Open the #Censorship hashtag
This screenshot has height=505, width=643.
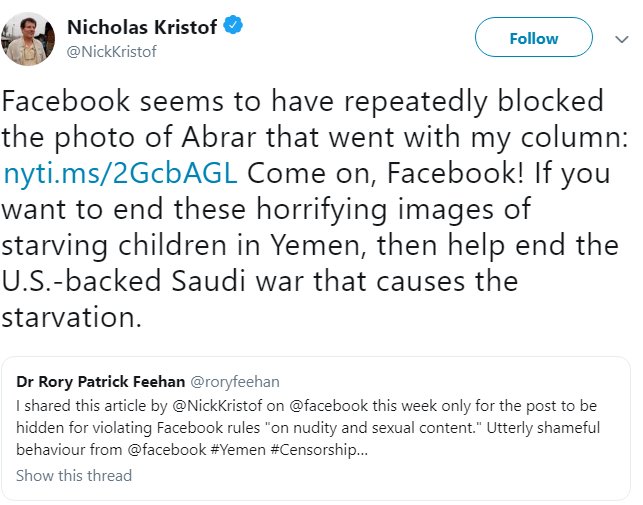pos(312,450)
